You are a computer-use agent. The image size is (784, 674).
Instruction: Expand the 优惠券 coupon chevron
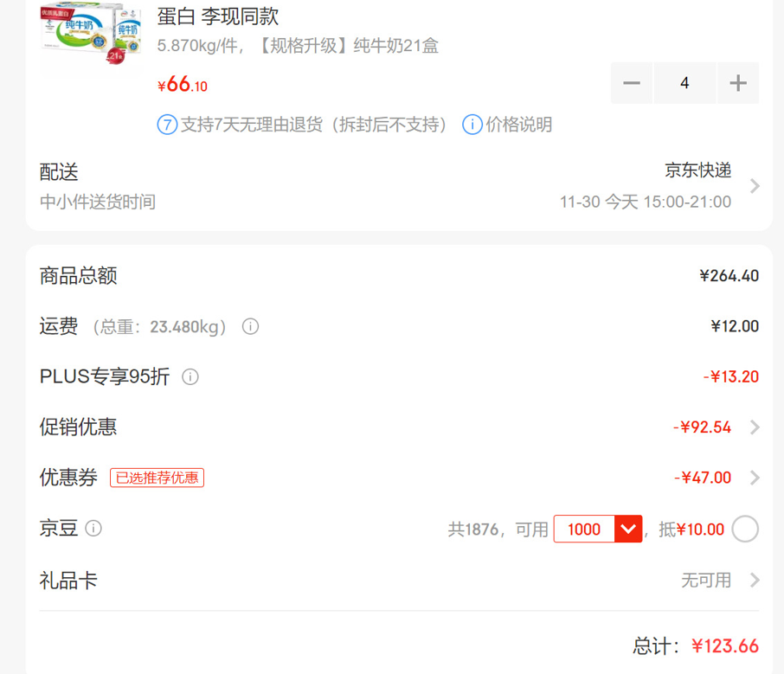[755, 478]
